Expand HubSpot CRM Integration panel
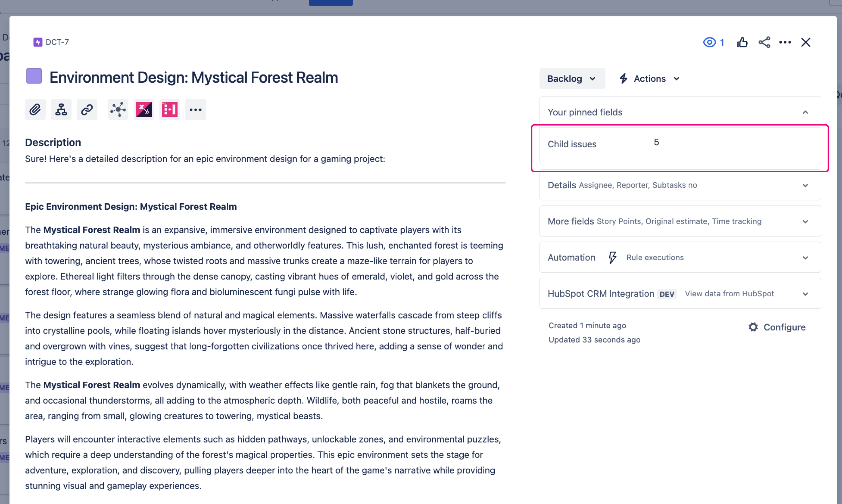Image resolution: width=842 pixels, height=504 pixels. (805, 294)
